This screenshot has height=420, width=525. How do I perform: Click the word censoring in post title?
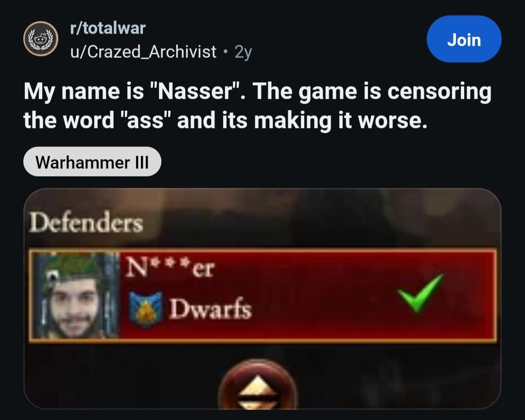pos(439,91)
